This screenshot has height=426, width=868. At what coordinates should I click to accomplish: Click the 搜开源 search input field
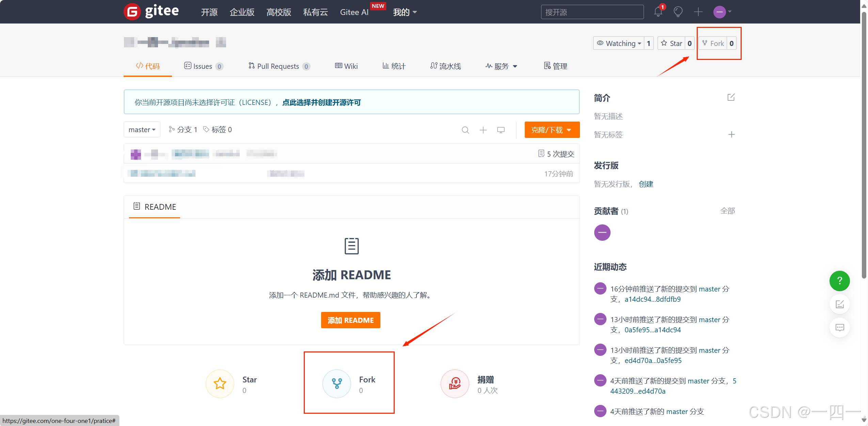[x=592, y=12]
